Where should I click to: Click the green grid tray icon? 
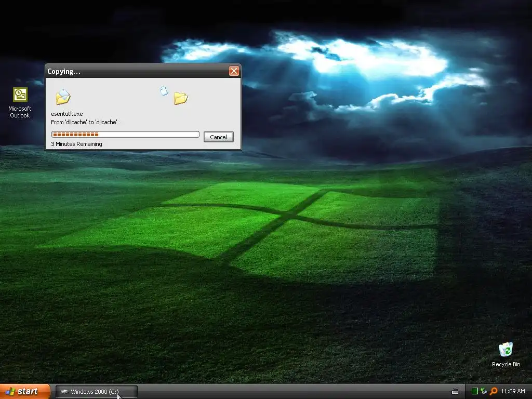coord(475,391)
